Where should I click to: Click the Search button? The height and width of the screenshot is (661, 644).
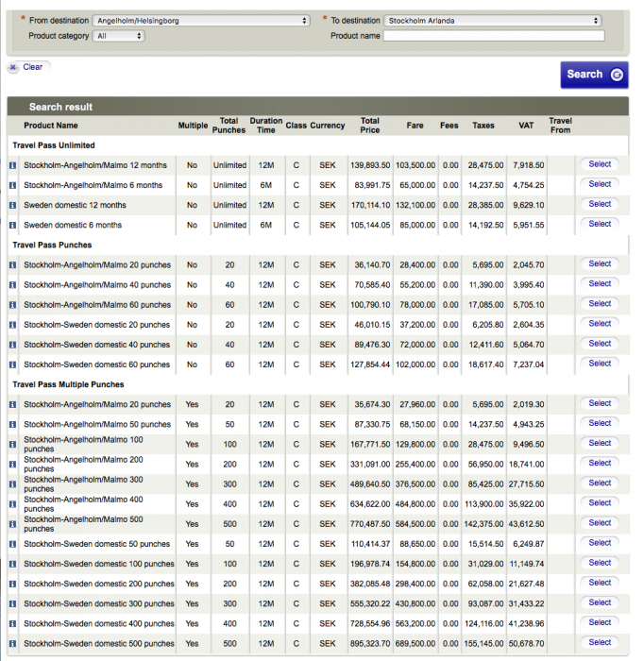(593, 75)
